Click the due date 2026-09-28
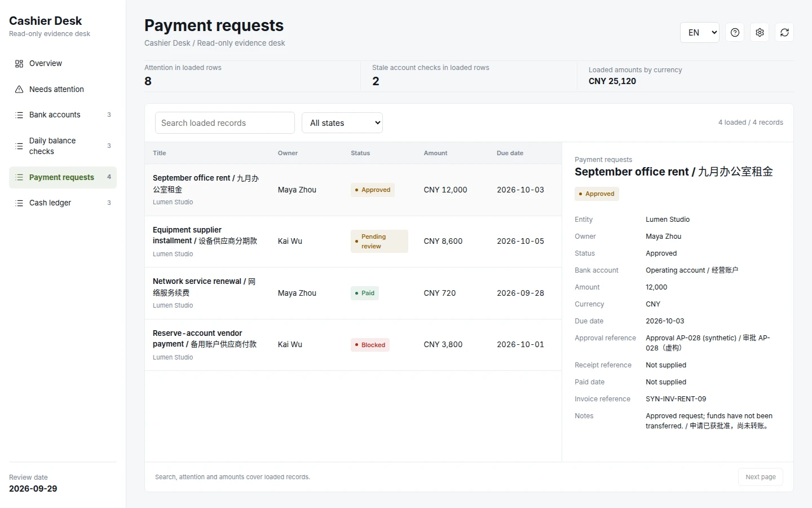Screen dimensions: 812x508 520,294
